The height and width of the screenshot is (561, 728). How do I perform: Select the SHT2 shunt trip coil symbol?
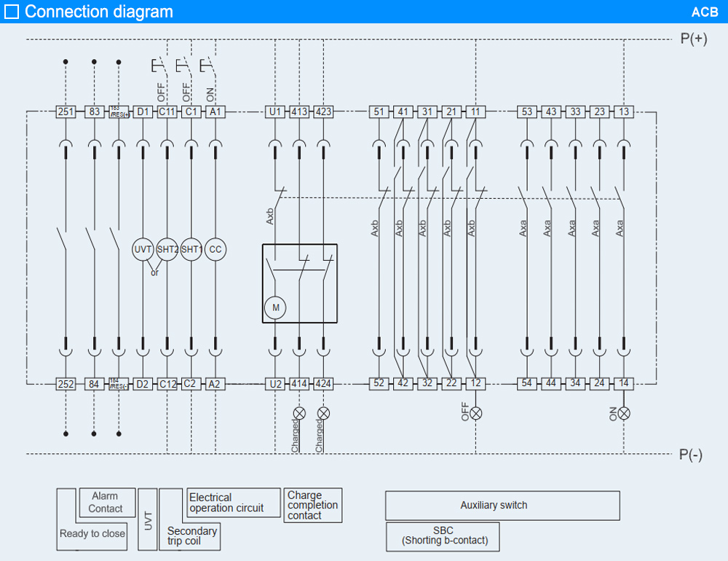tap(167, 249)
